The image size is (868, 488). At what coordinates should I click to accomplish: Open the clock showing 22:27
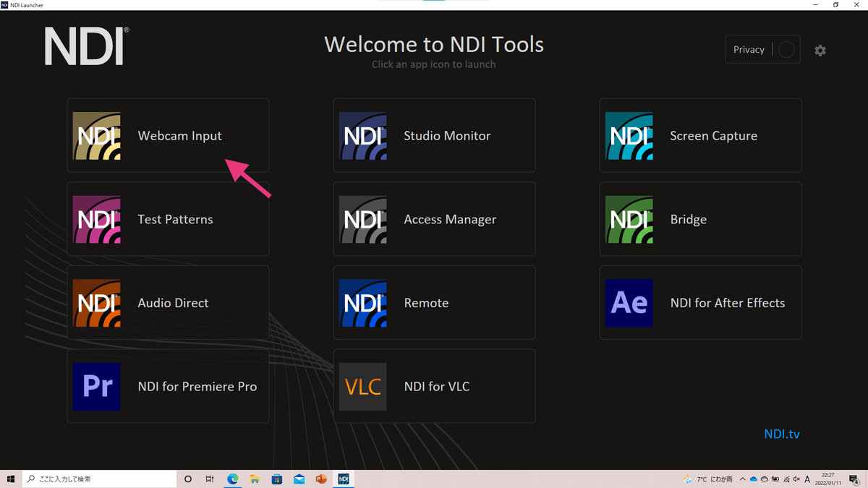828,479
